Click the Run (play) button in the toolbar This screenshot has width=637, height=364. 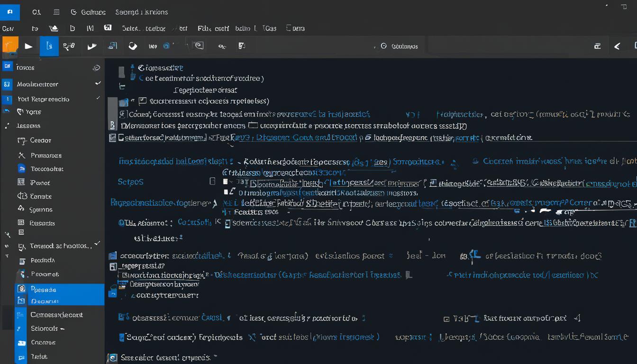pos(28,46)
